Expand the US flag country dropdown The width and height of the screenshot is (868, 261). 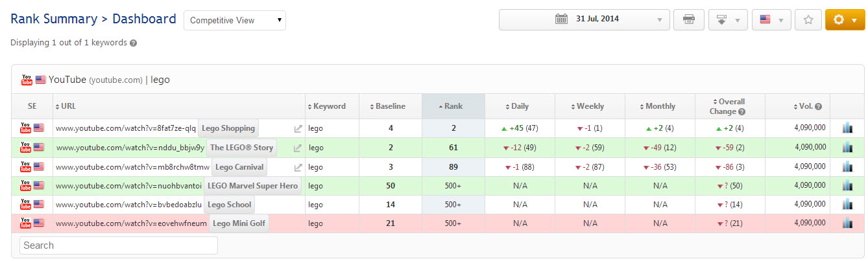[x=771, y=19]
